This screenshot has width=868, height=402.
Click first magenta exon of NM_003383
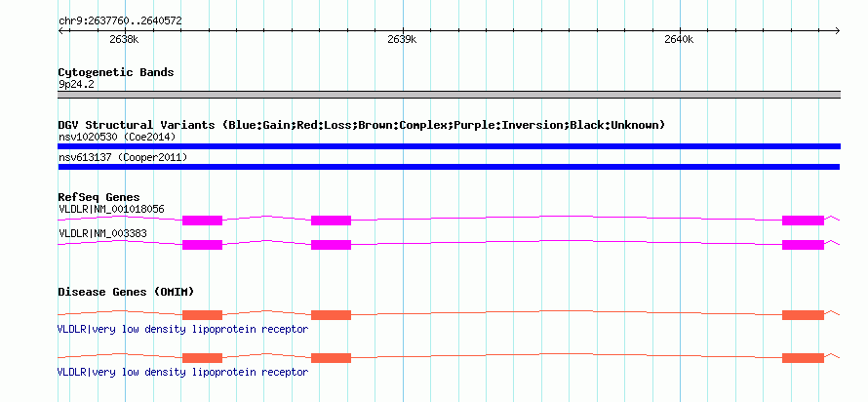[x=202, y=245]
